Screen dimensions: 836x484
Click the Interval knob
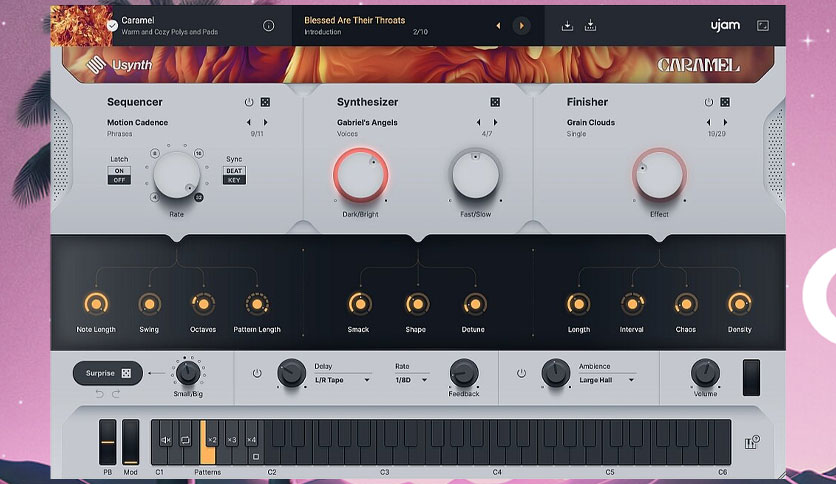[632, 304]
